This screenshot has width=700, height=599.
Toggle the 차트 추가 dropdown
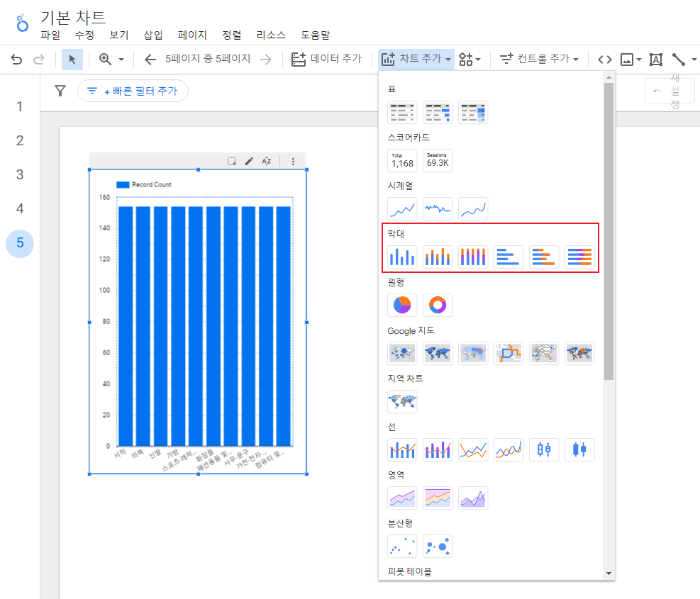[416, 58]
